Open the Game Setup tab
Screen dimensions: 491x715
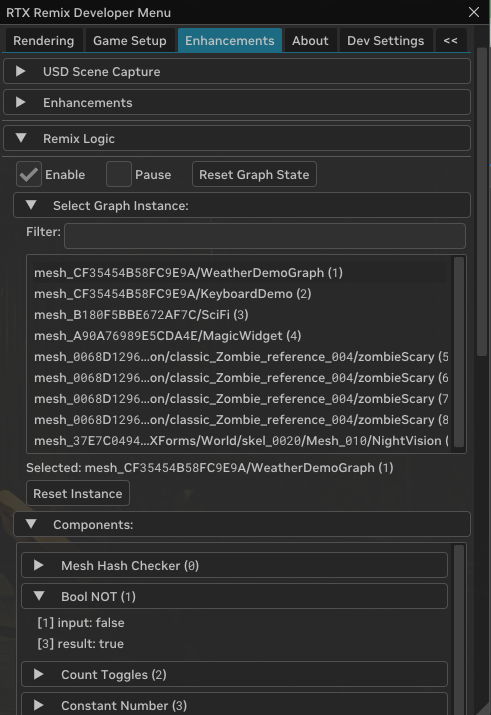tap(130, 41)
